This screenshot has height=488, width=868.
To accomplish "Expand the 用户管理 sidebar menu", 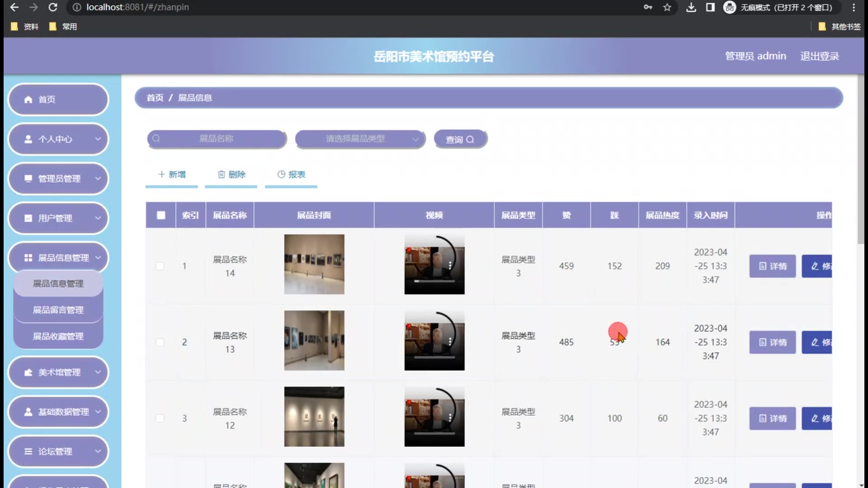I will tap(59, 218).
